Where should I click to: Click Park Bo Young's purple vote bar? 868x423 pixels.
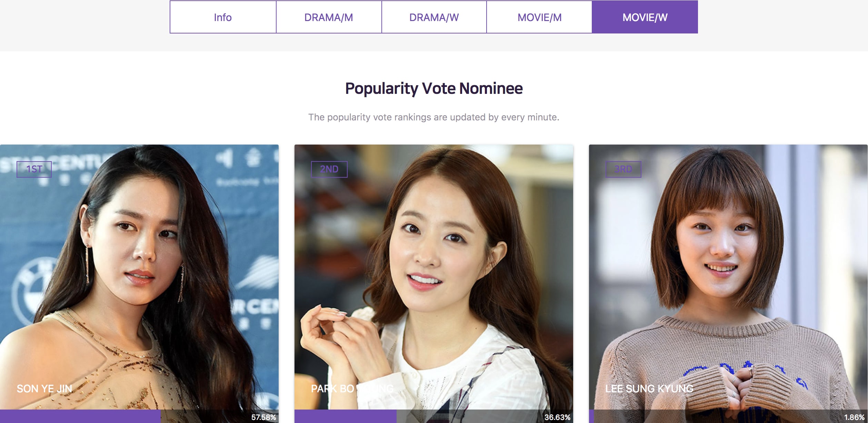(346, 416)
